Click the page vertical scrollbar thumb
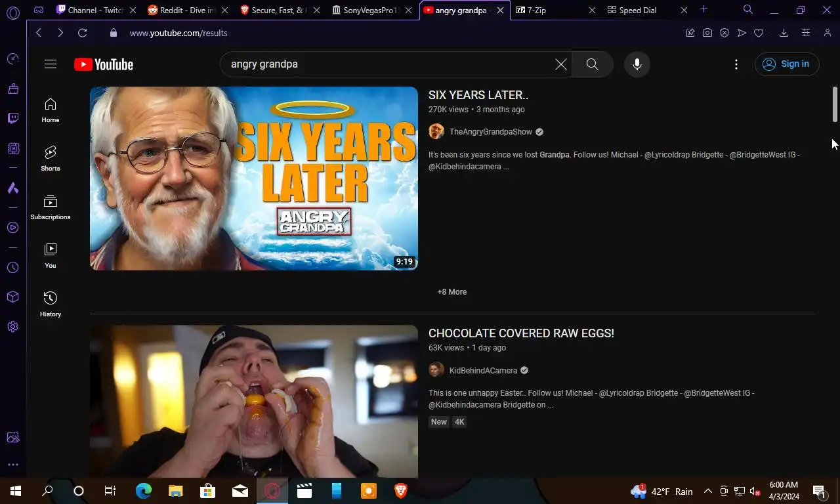The height and width of the screenshot is (504, 840). 835,104
